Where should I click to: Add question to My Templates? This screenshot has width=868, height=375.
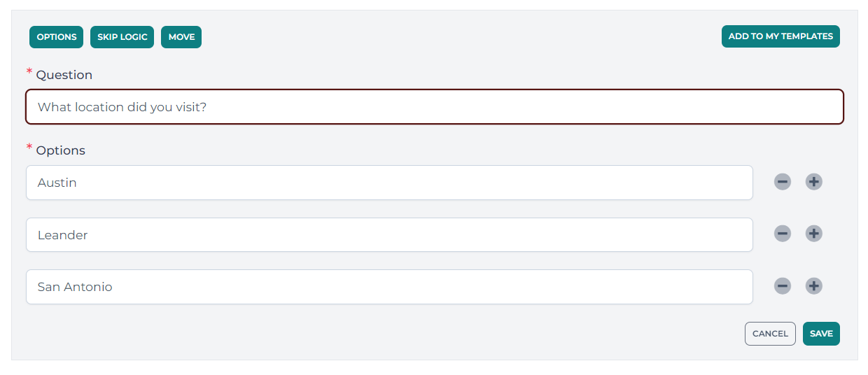coord(780,36)
